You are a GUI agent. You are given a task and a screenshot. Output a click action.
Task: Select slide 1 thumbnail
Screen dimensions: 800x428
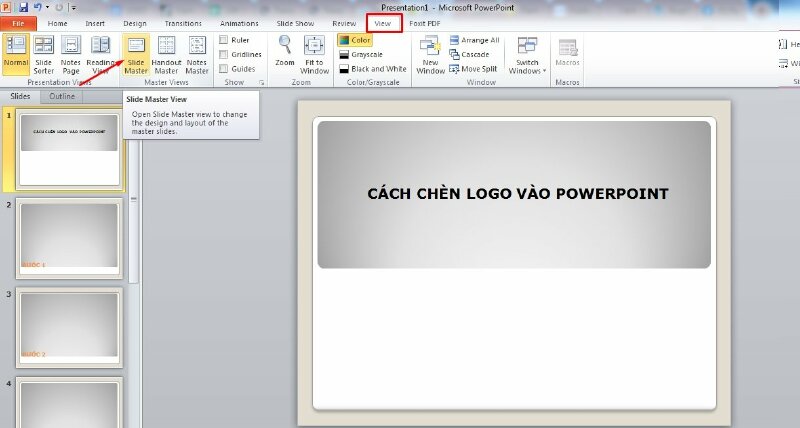point(69,149)
